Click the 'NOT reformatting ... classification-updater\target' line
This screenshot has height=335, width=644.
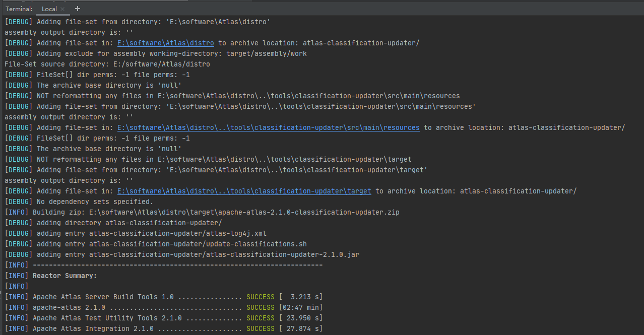[208, 159]
